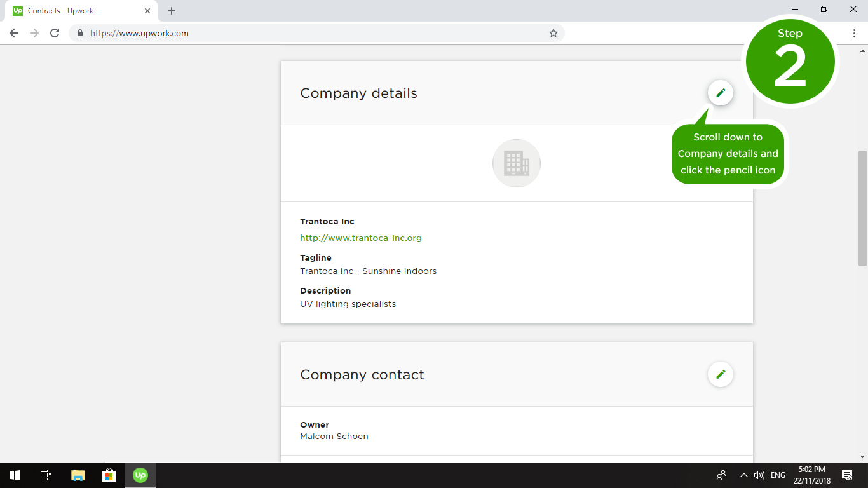Click the Company details pencil edit icon
Viewport: 868px width, 488px height.
click(x=720, y=93)
